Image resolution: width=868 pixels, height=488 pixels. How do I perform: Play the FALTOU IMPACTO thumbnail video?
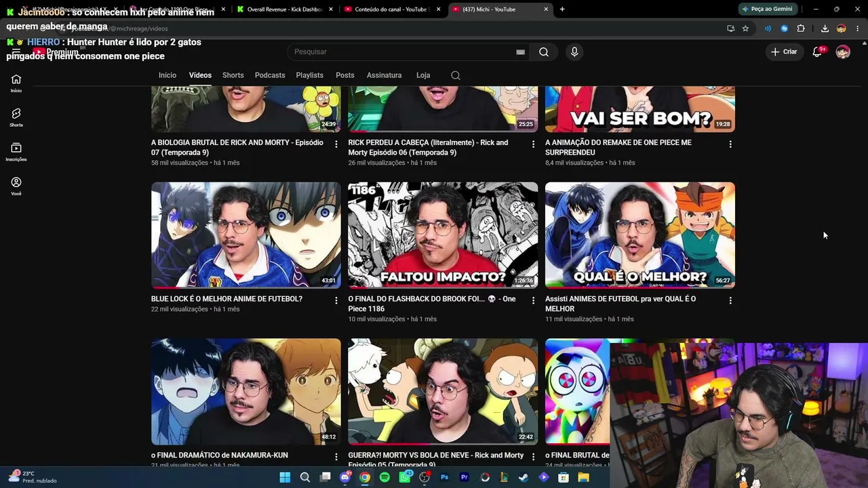click(443, 235)
